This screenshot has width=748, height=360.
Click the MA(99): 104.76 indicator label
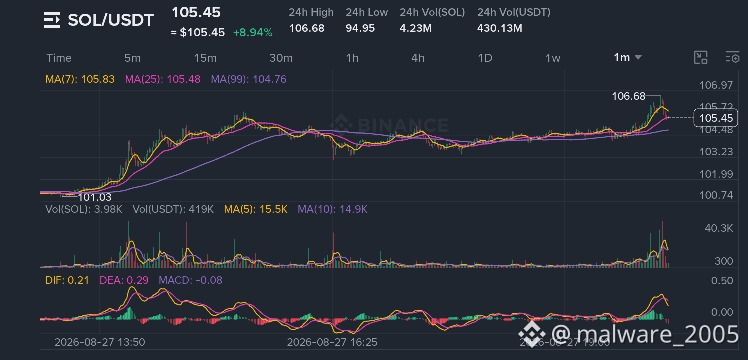[249, 79]
